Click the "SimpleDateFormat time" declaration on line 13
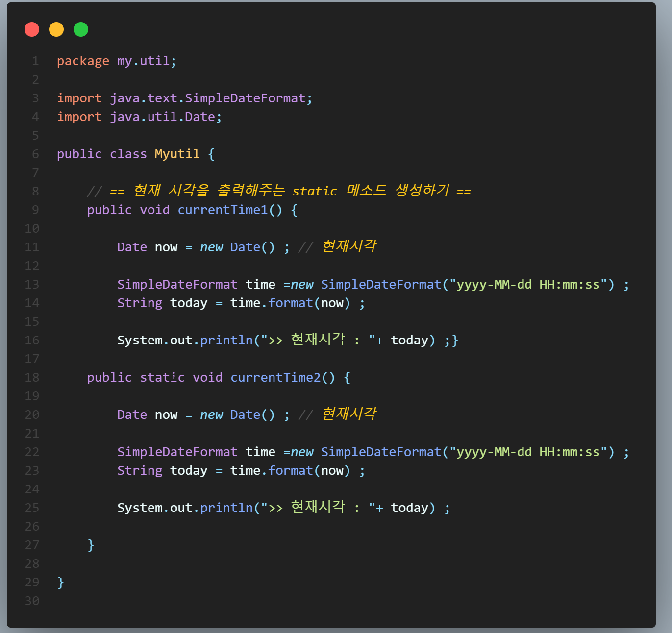The height and width of the screenshot is (633, 672). pyautogui.click(x=196, y=285)
